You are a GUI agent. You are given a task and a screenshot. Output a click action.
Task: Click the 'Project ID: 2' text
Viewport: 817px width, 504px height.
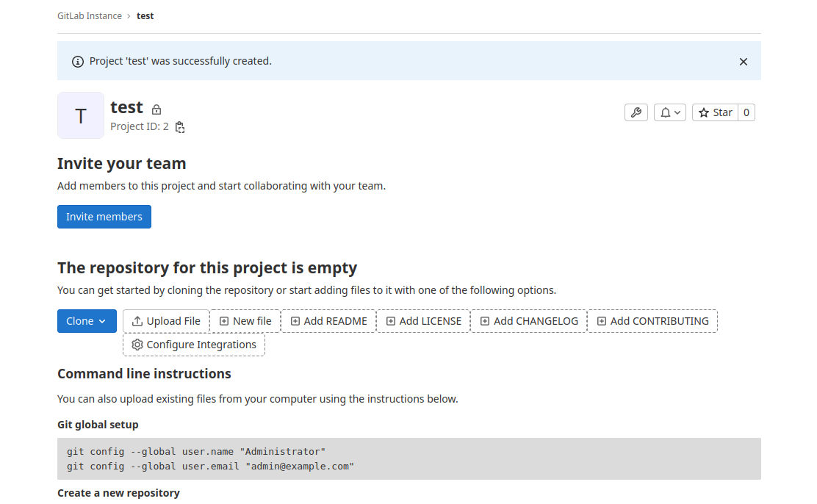(140, 126)
